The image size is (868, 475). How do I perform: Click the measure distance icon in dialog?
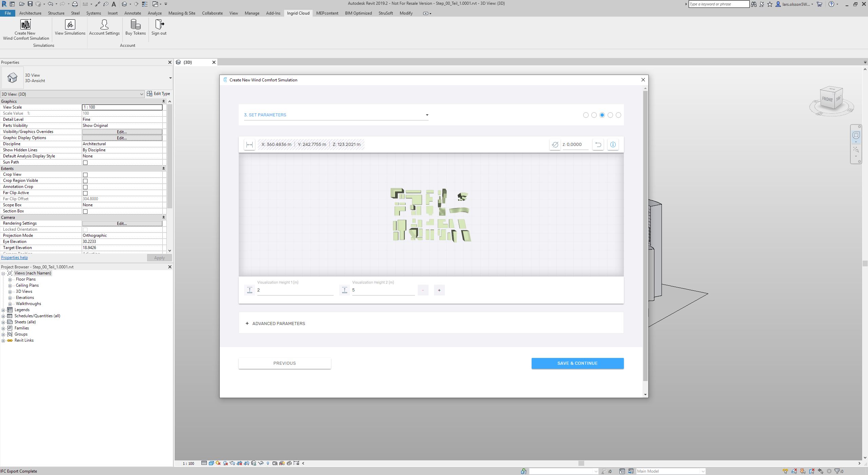pyautogui.click(x=249, y=145)
